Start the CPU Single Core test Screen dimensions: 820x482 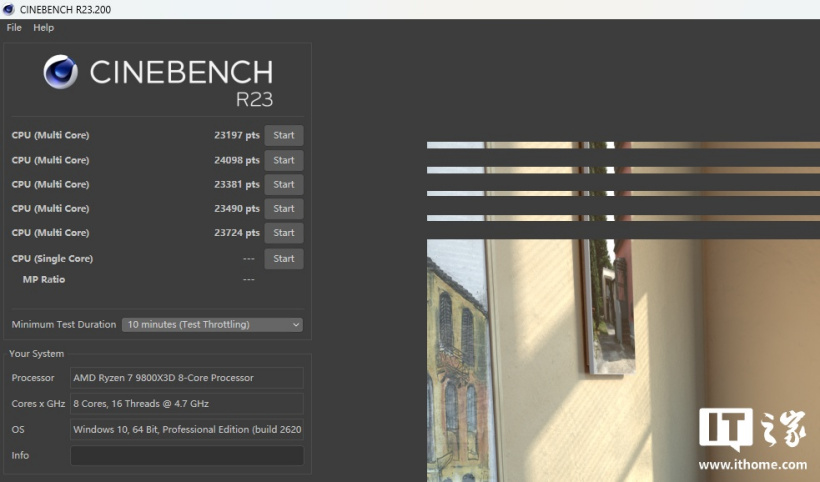[x=283, y=259]
